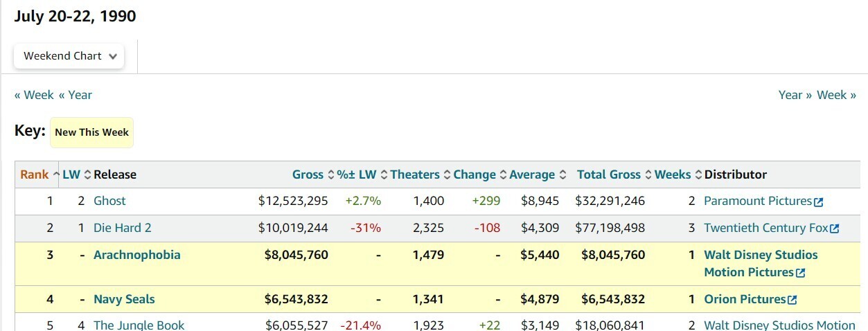Click the July 20-22, 1990 heading
The width and height of the screenshot is (868, 331).
click(75, 17)
